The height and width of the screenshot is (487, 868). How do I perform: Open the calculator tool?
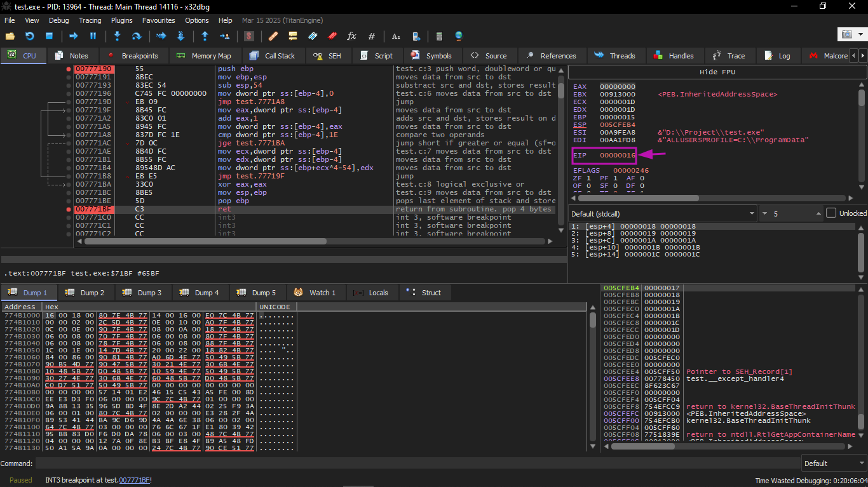[439, 36]
